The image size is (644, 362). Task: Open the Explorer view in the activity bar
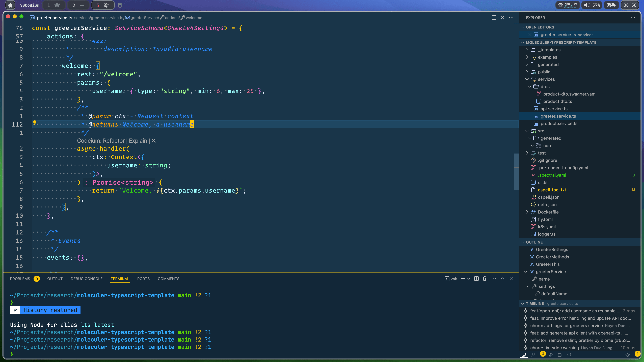point(524,354)
